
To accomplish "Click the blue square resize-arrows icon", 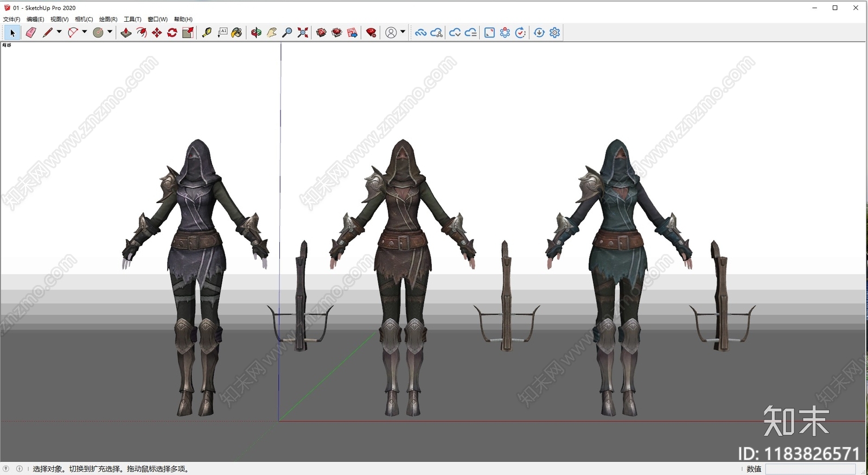I will click(x=489, y=33).
